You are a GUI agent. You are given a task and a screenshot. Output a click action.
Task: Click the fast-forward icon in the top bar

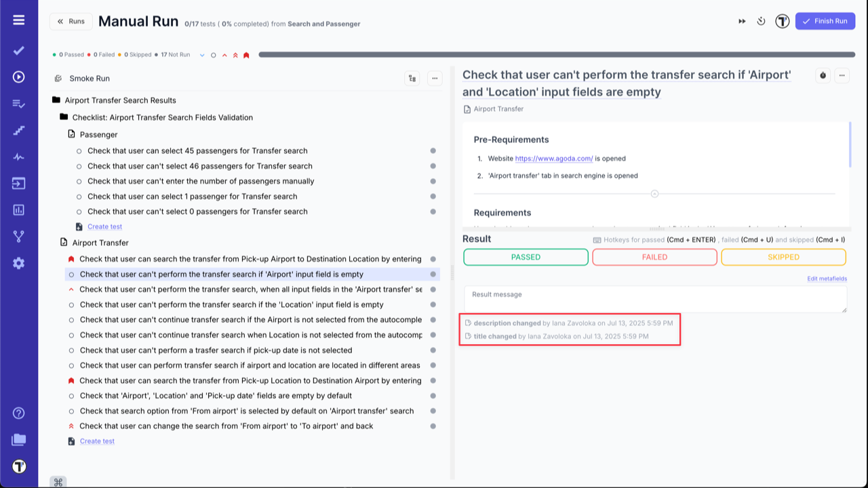(741, 21)
